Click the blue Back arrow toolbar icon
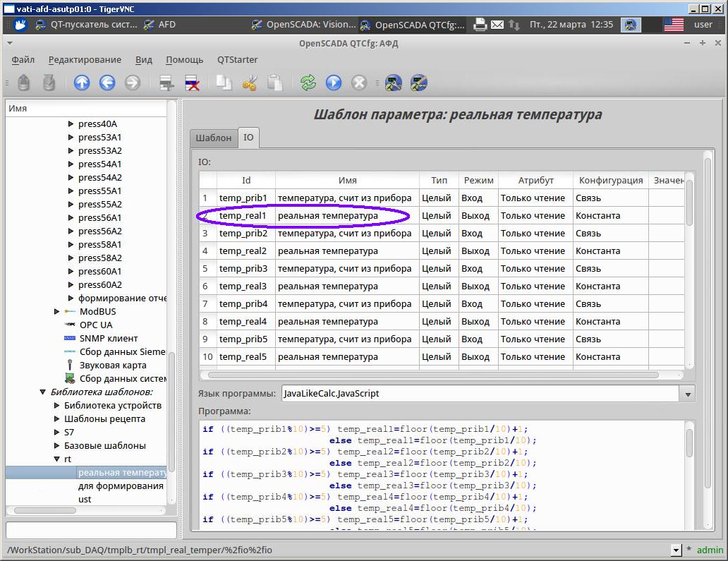The image size is (728, 561). pyautogui.click(x=107, y=83)
